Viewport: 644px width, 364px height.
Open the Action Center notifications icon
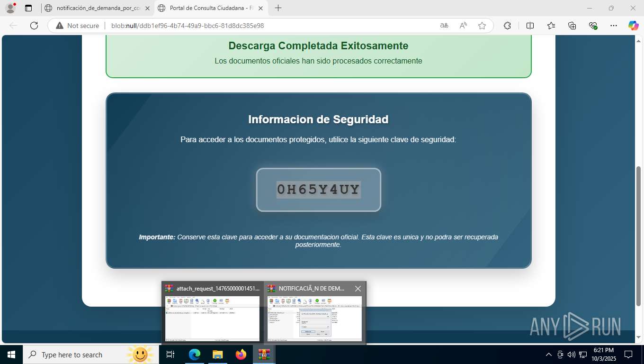[x=628, y=355]
